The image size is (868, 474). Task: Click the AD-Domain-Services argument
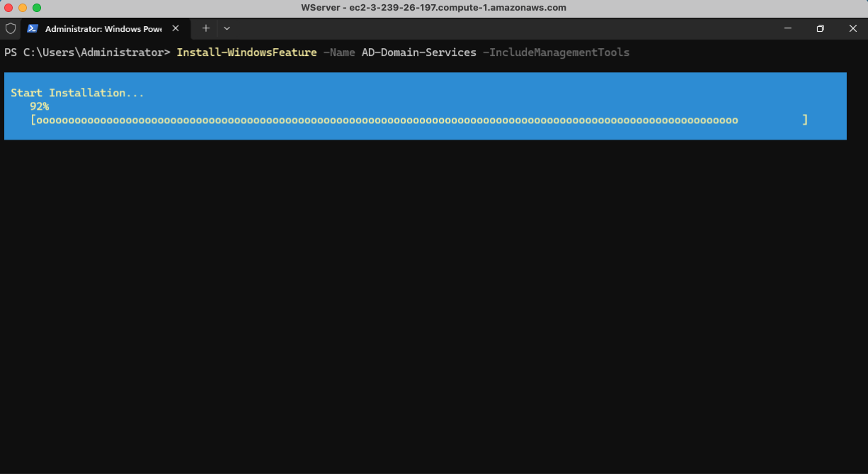pyautogui.click(x=418, y=52)
